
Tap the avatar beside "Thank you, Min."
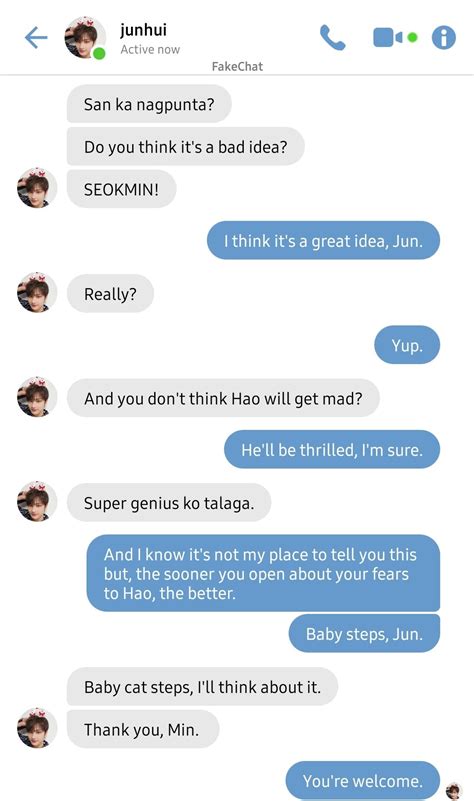click(36, 728)
